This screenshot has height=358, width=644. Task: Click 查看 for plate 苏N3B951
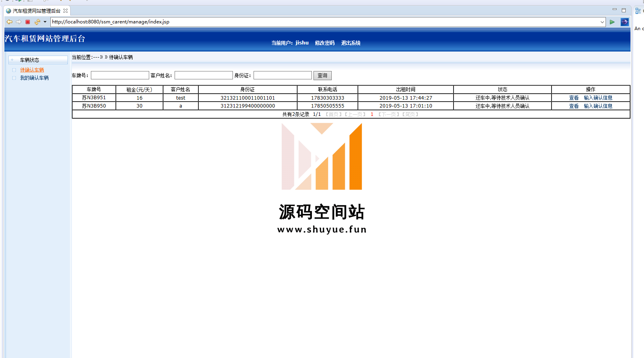pos(574,98)
